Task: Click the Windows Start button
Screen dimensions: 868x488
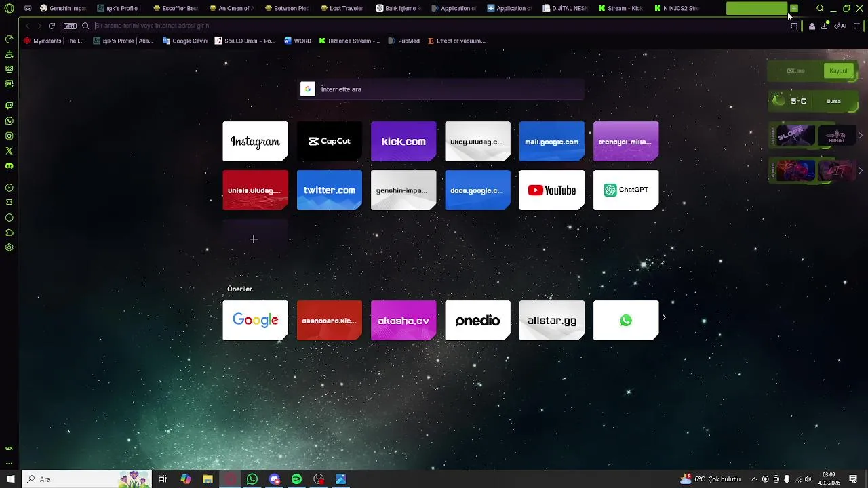Action: pos(10,479)
